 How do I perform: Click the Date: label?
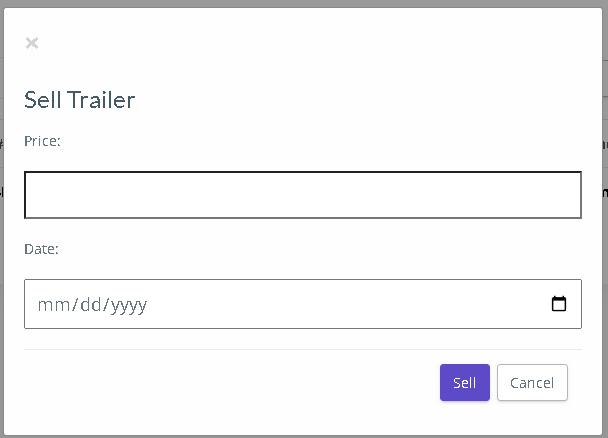pyautogui.click(x=41, y=249)
